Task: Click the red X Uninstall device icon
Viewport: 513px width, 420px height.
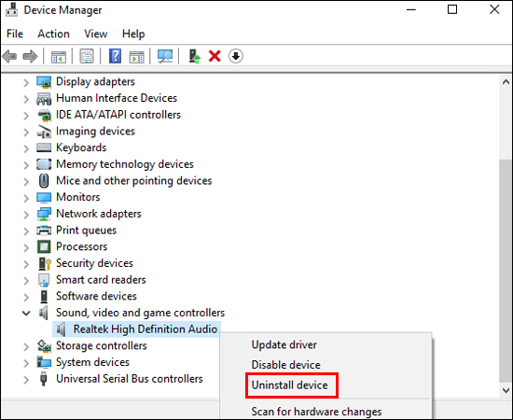Action: 215,56
